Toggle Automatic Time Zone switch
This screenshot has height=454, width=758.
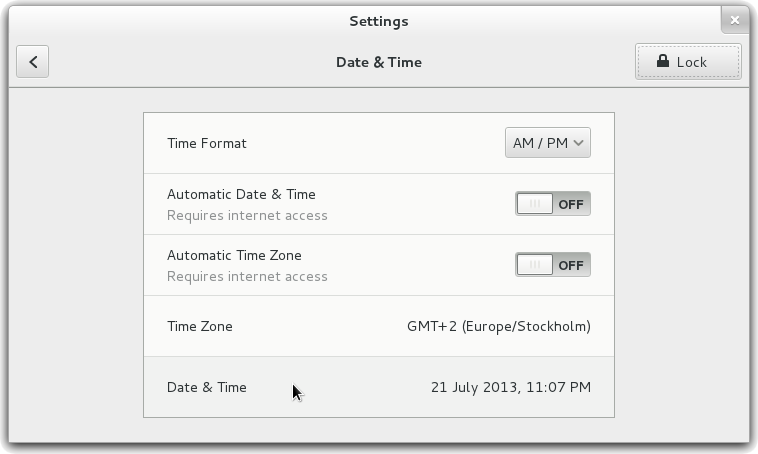[553, 264]
